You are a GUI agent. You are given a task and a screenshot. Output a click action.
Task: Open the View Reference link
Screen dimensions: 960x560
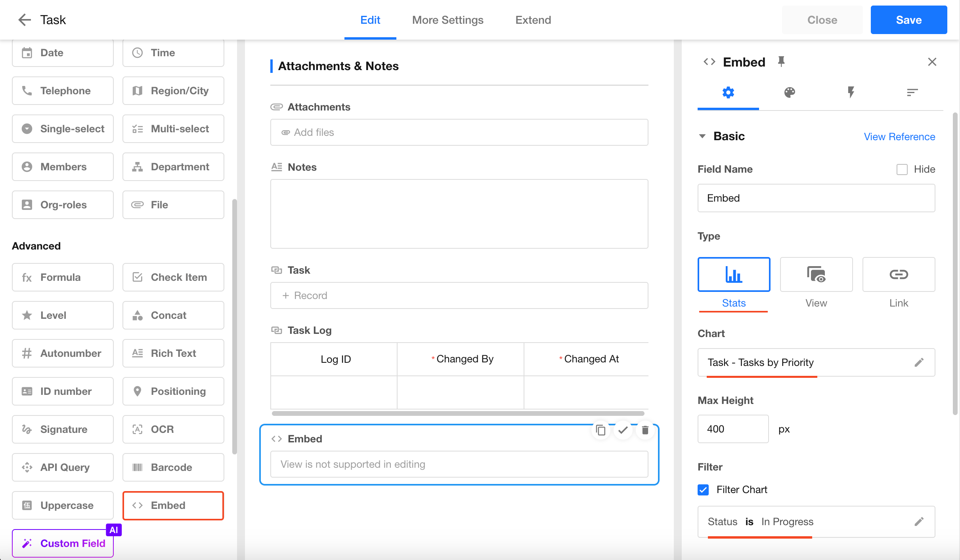[x=899, y=137]
